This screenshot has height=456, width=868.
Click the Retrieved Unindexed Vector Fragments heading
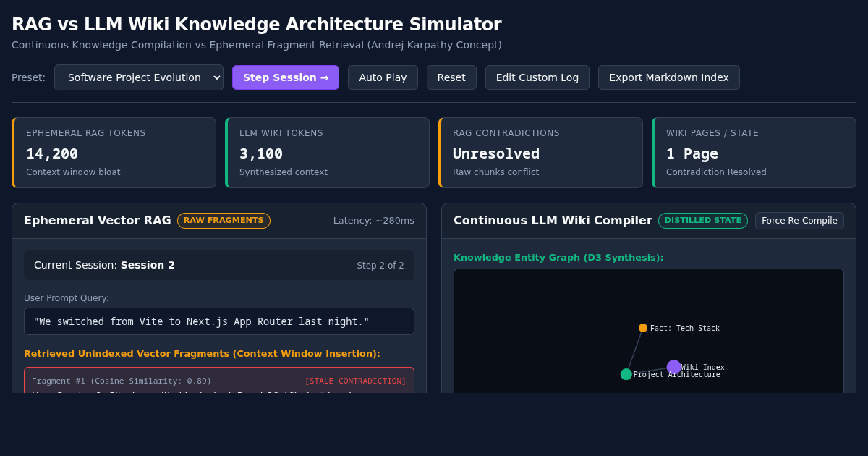[202, 354]
